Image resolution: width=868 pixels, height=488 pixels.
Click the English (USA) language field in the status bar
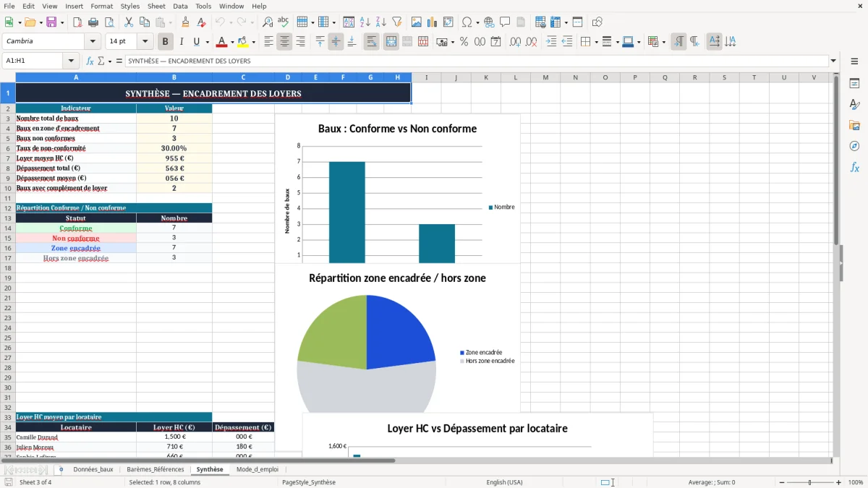pyautogui.click(x=504, y=482)
